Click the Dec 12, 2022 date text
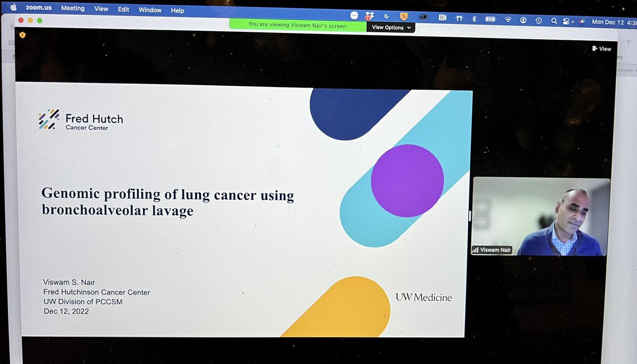Image resolution: width=637 pixels, height=364 pixels. click(x=66, y=311)
